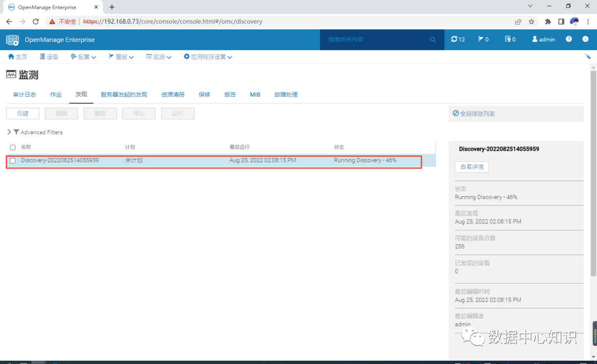The height and width of the screenshot is (364, 597).
Task: Open the 设备 devices menu item
Action: click(49, 57)
